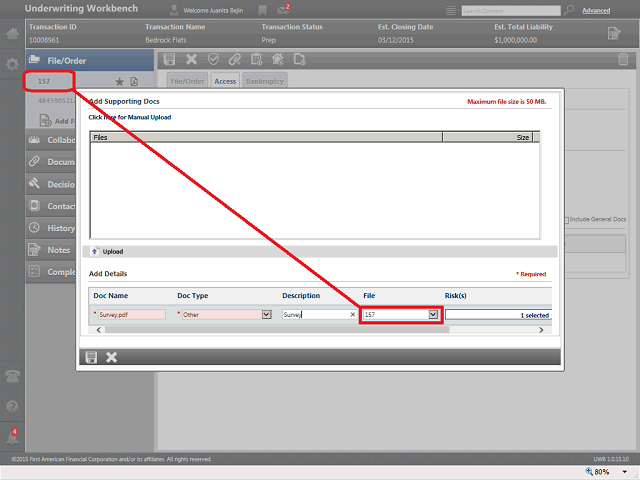Click here for Manual Upload link
The image size is (640, 480).
click(130, 117)
